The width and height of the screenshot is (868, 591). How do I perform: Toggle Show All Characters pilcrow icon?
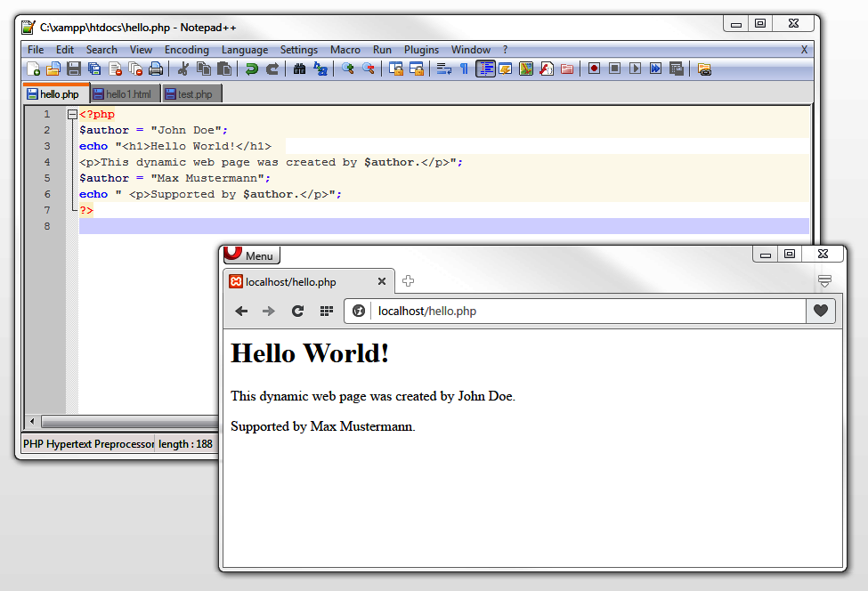(464, 69)
